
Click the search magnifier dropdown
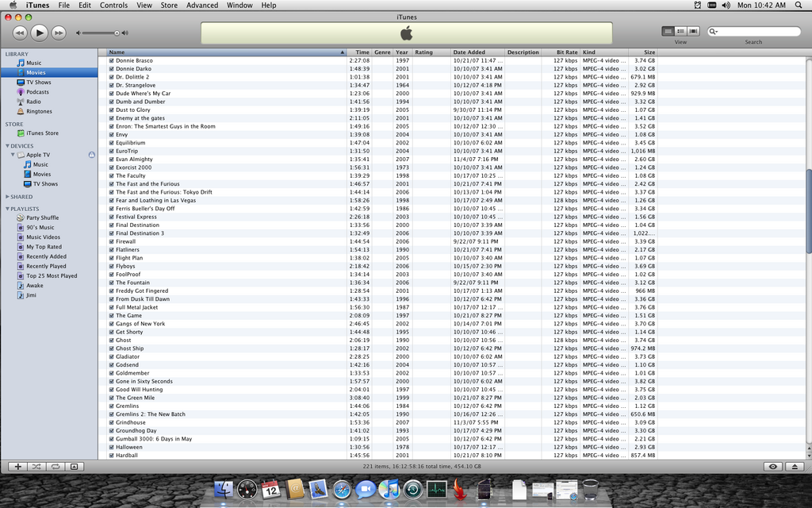[x=714, y=32]
